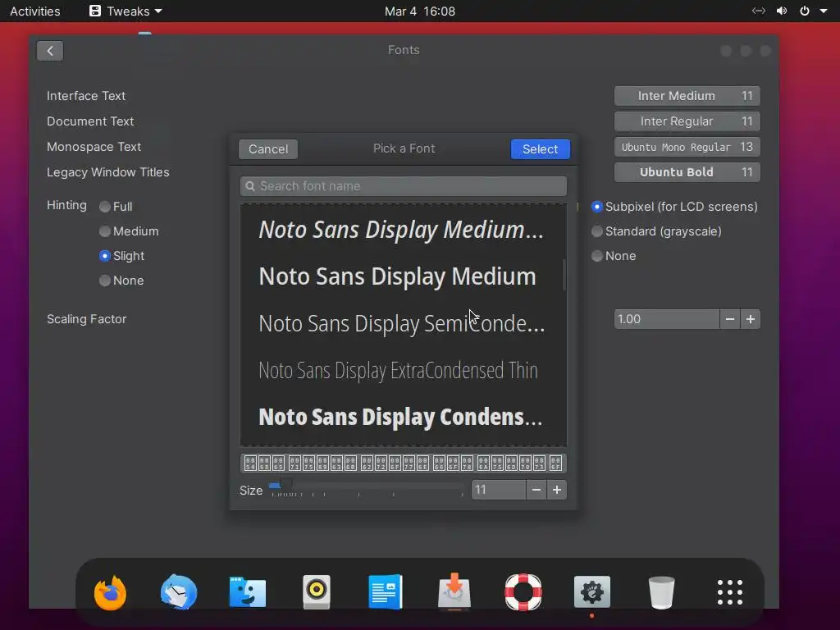
Task: Open Document Text font chooser Inter Regular
Action: (687, 121)
